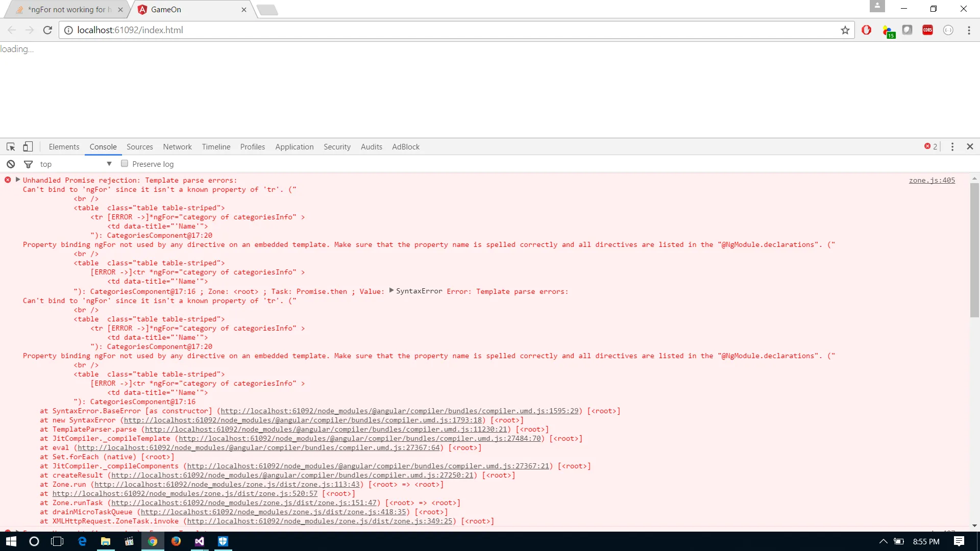Open DevTools three-dot customize menu

pos(952,147)
